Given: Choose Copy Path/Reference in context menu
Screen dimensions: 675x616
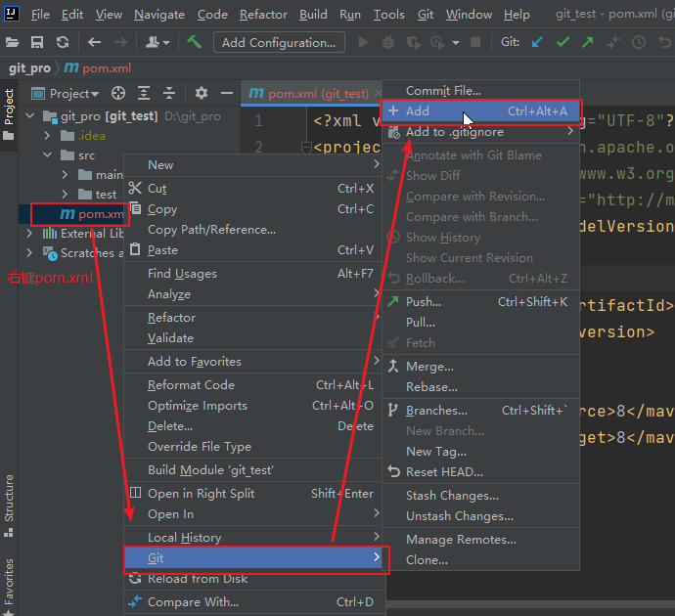Looking at the screenshot, I should click(x=253, y=230).
